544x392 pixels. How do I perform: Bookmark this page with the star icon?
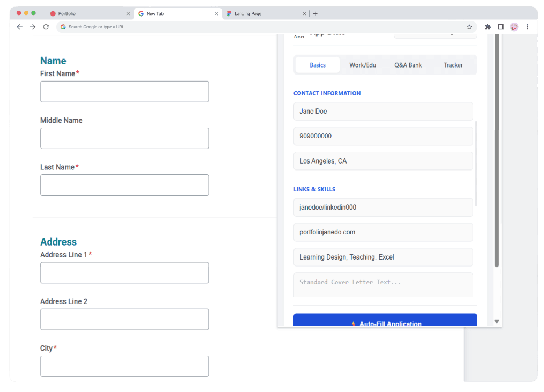pyautogui.click(x=469, y=27)
